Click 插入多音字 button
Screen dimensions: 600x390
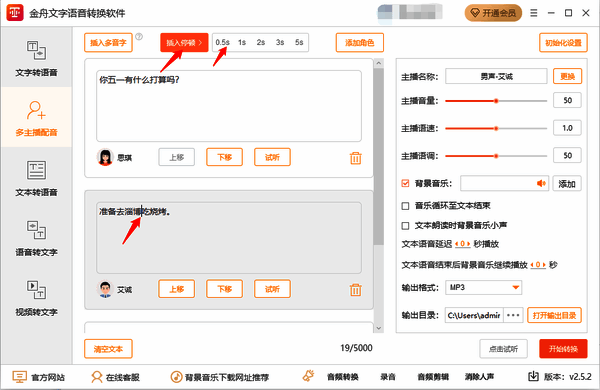click(108, 42)
